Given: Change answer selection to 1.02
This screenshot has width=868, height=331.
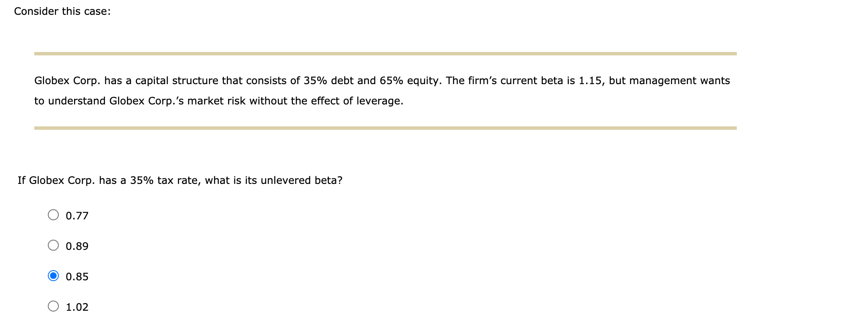Looking at the screenshot, I should pos(54,306).
